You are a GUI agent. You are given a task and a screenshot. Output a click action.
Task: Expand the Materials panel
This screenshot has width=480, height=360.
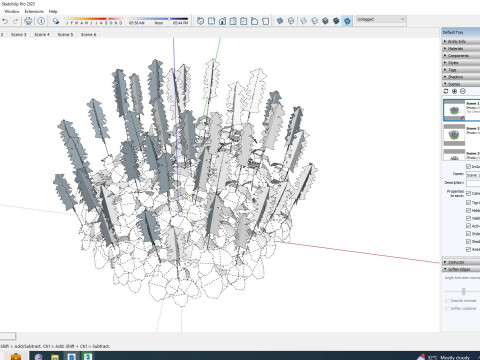coord(461,48)
